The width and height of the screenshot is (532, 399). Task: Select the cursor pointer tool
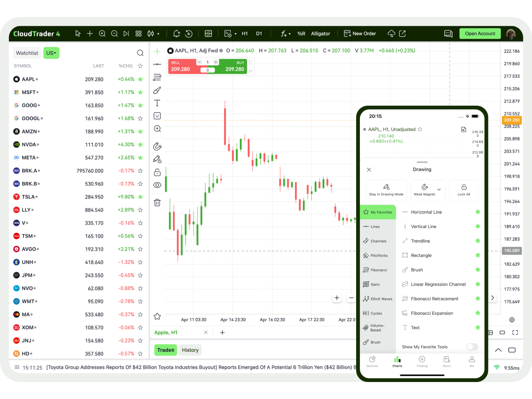pyautogui.click(x=78, y=34)
